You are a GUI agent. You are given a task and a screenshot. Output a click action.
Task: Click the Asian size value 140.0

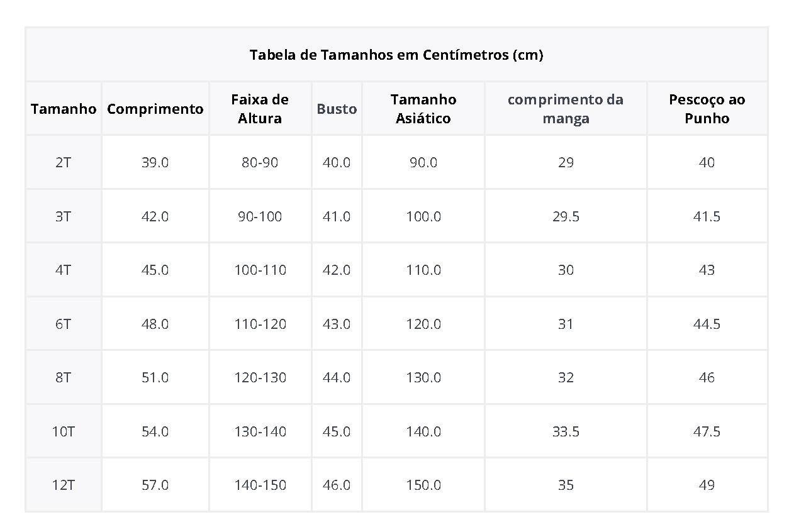423,431
